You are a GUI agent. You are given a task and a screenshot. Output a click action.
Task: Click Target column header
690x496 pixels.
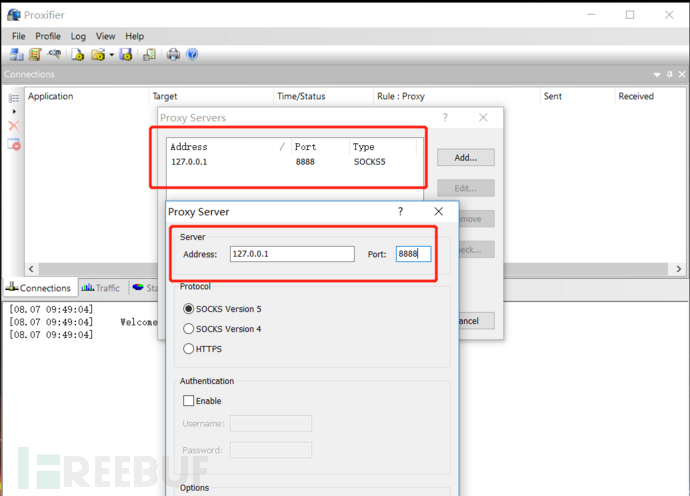click(211, 96)
